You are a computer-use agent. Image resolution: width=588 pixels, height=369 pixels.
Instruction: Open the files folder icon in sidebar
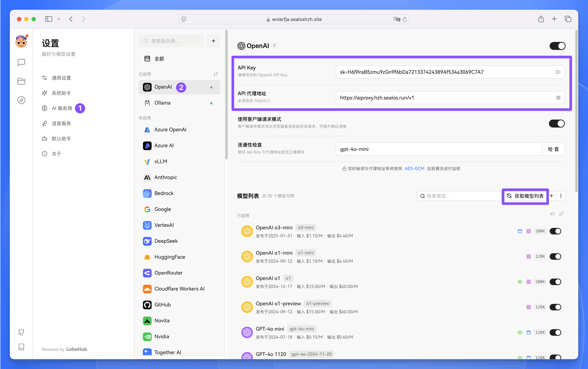tap(21, 81)
